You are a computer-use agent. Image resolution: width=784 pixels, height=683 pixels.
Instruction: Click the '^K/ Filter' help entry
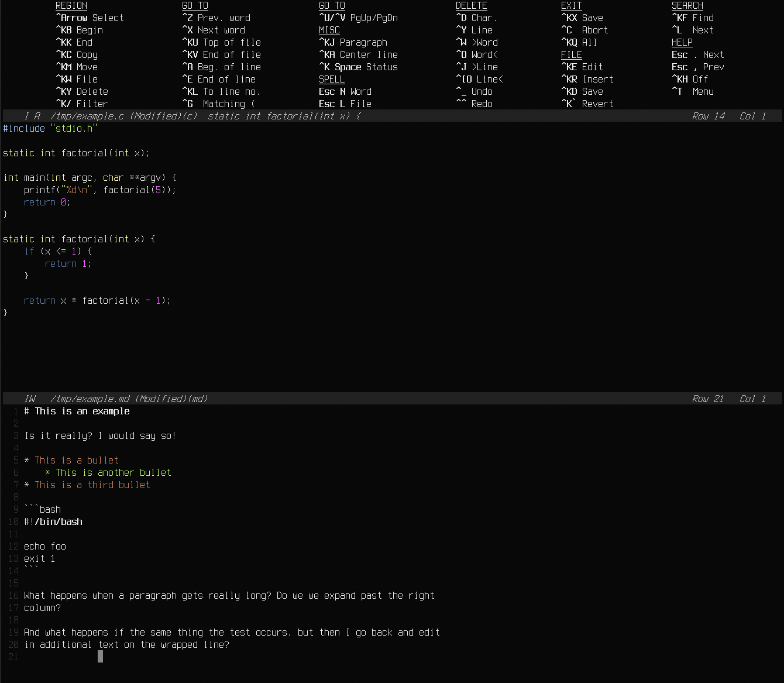82,104
